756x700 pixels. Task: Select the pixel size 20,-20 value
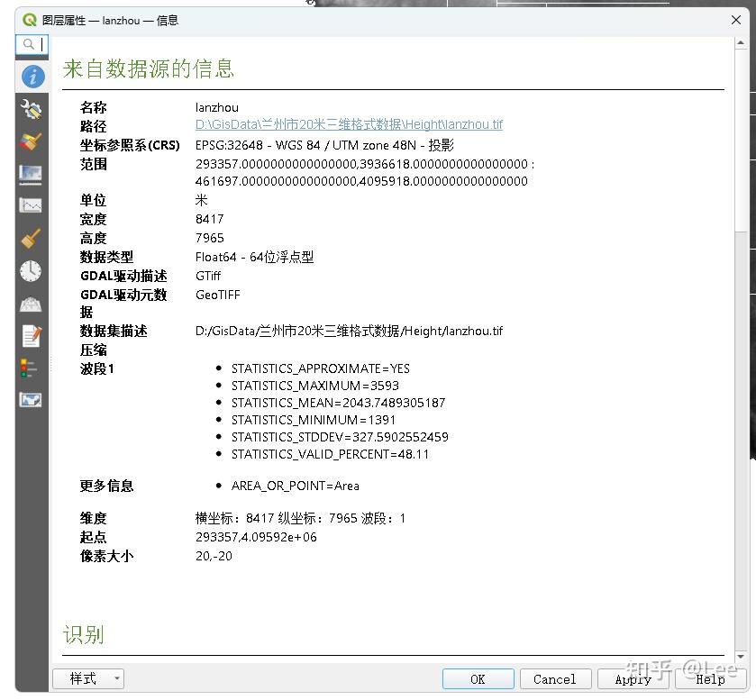(214, 556)
